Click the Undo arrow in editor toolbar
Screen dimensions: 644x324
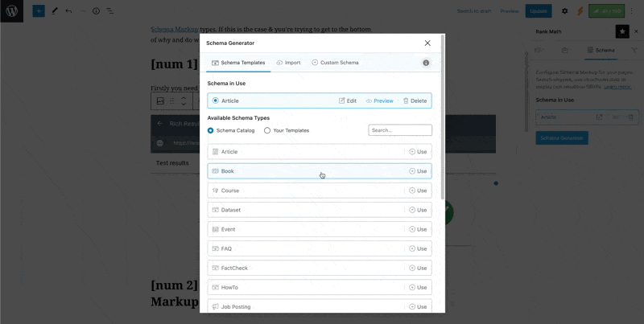click(x=68, y=11)
